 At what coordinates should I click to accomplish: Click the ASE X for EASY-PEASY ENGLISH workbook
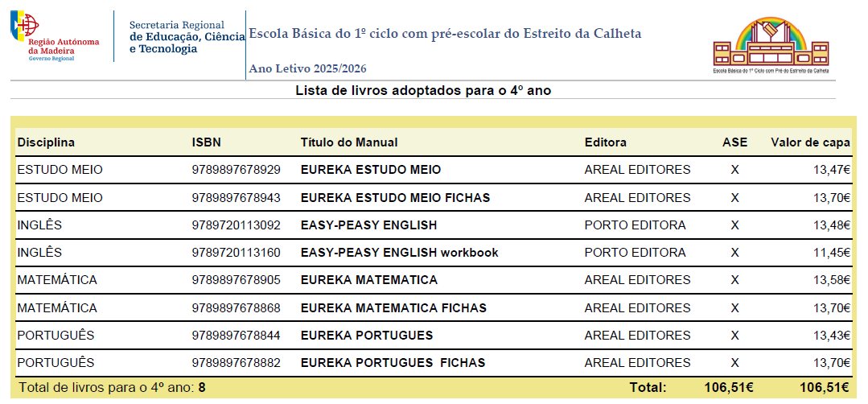(x=734, y=253)
